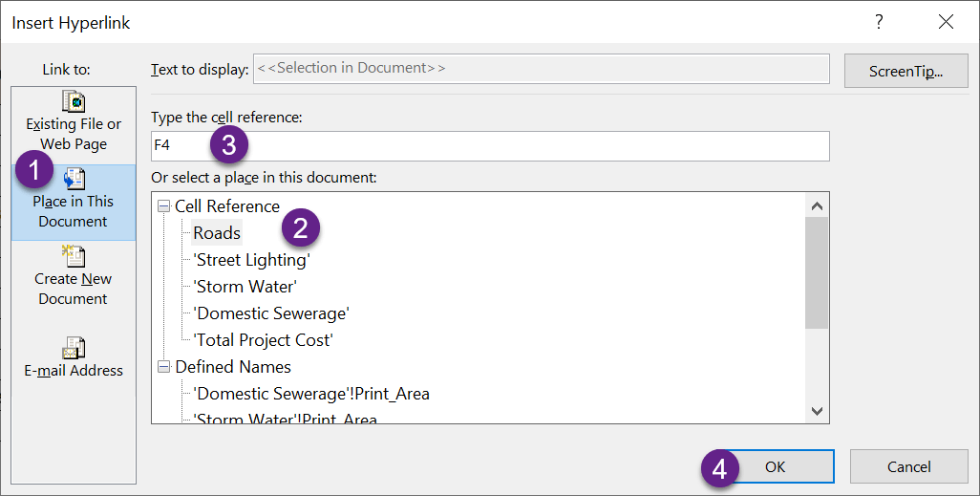Choose the Create New Document icon
Viewport: 980px width, 496px height.
[x=74, y=257]
